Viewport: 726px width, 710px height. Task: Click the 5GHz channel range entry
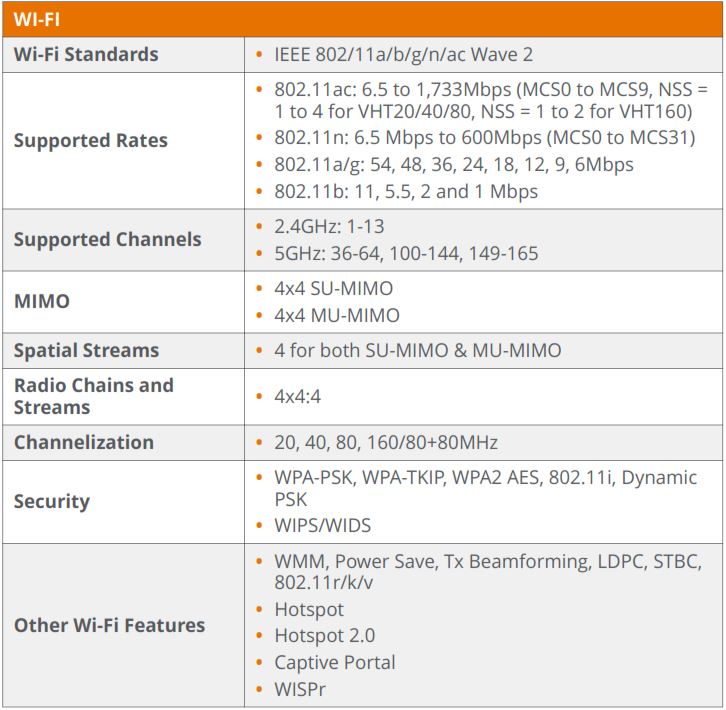(406, 253)
